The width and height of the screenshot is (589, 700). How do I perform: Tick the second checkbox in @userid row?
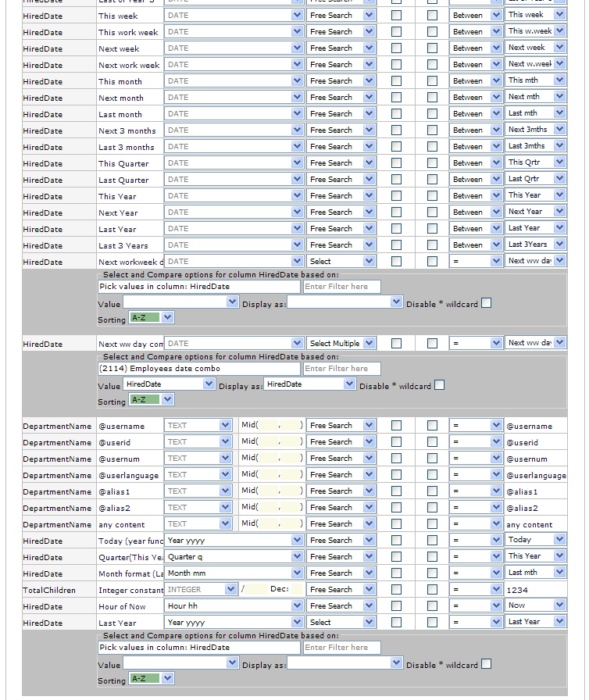click(x=432, y=442)
